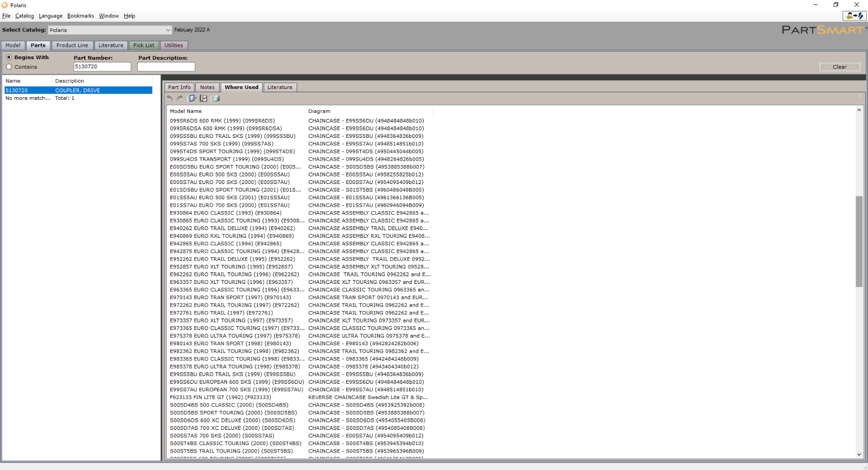Screen dimensions: 868x470
Task: Open the Notes tab
Action: coord(207,87)
